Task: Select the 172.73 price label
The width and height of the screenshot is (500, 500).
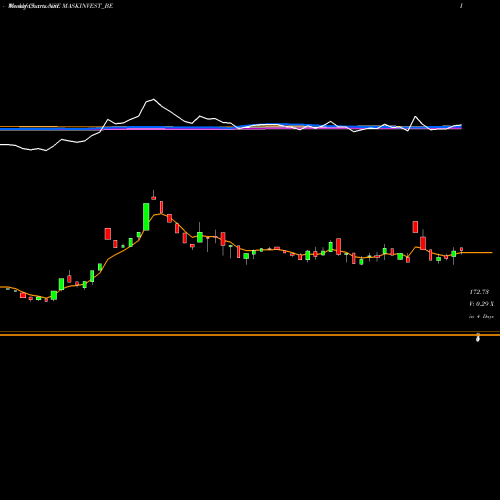Action: [x=479, y=292]
